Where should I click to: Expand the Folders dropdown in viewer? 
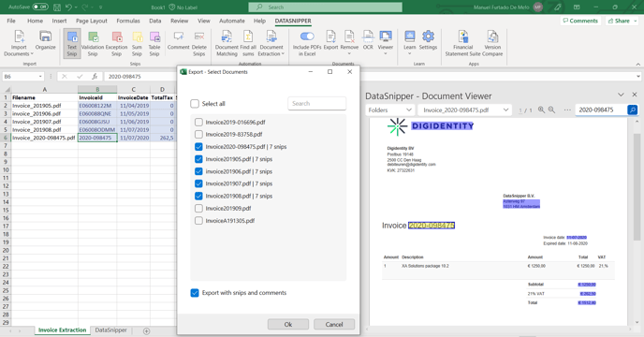389,110
